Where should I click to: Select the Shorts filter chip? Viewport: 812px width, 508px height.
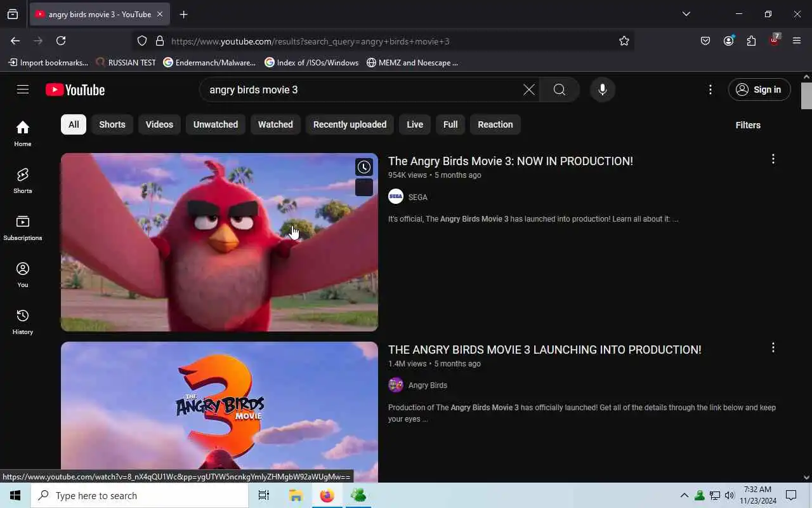(112, 124)
